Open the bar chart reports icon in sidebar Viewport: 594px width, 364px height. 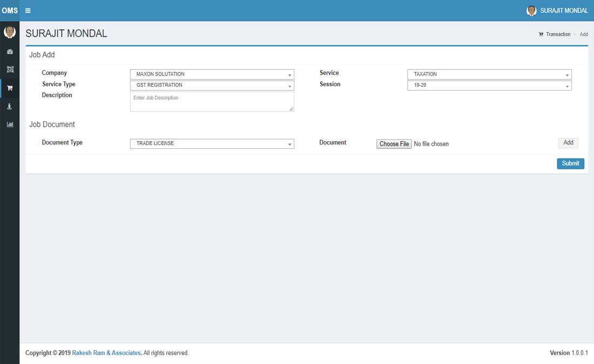tap(10, 125)
